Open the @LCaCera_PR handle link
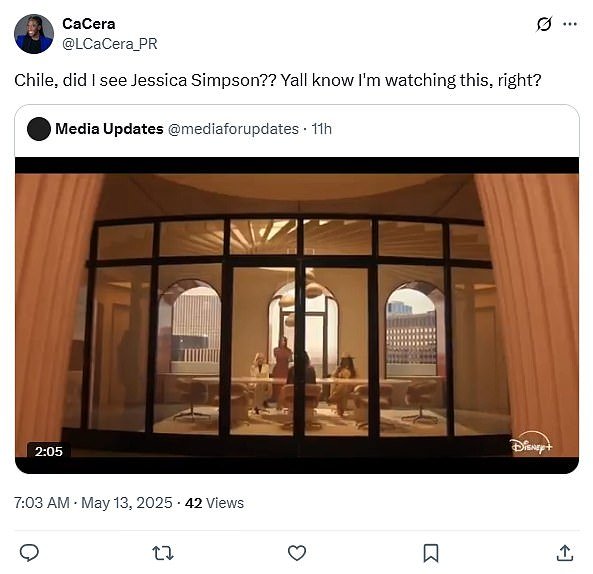Viewport: 593px width, 574px height. (x=110, y=44)
